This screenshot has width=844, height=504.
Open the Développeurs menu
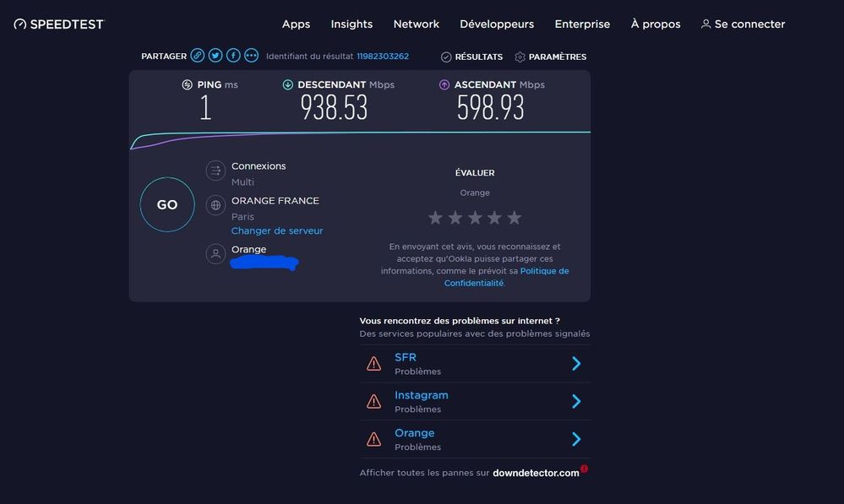pos(497,24)
